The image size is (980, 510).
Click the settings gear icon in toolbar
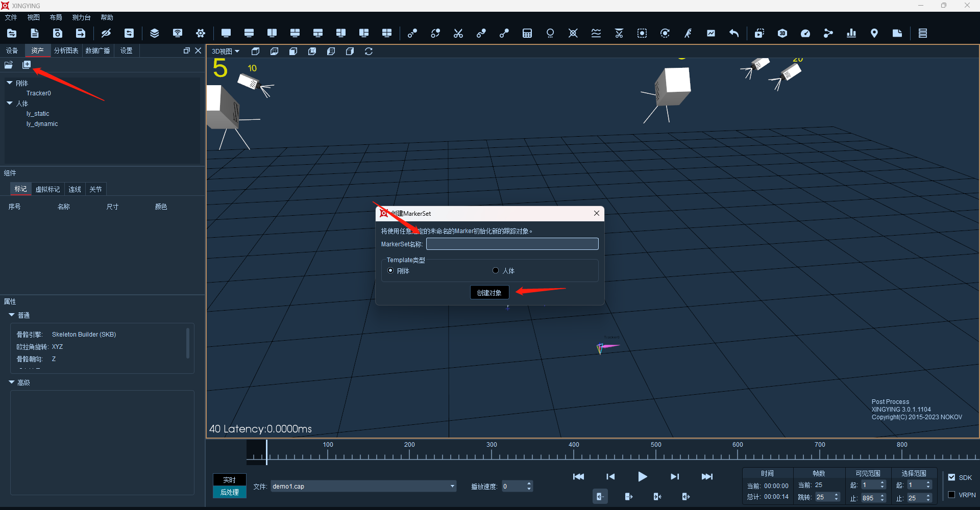tap(201, 33)
